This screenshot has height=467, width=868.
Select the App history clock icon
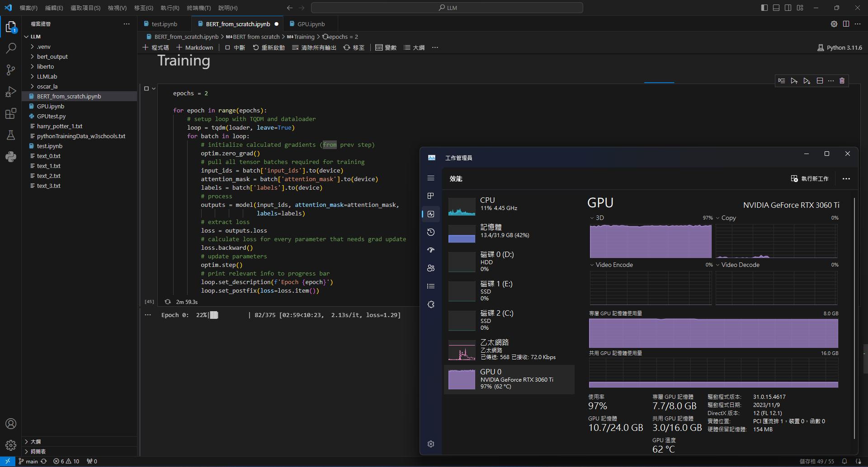pyautogui.click(x=430, y=232)
